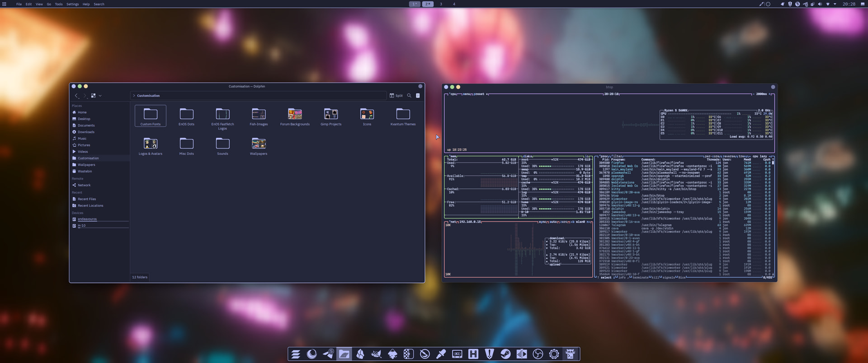Launch OBS Studio from the dock

tap(538, 354)
